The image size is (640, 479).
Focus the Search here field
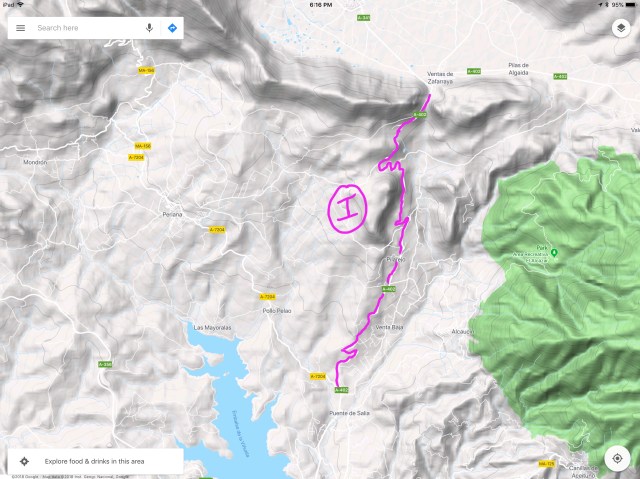point(88,28)
